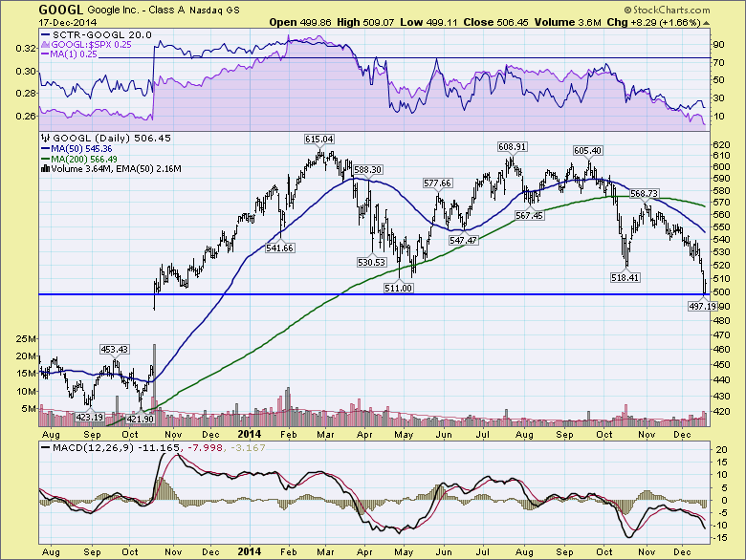
Task: Click the green line swatch beside MA(200)
Action: (x=46, y=160)
